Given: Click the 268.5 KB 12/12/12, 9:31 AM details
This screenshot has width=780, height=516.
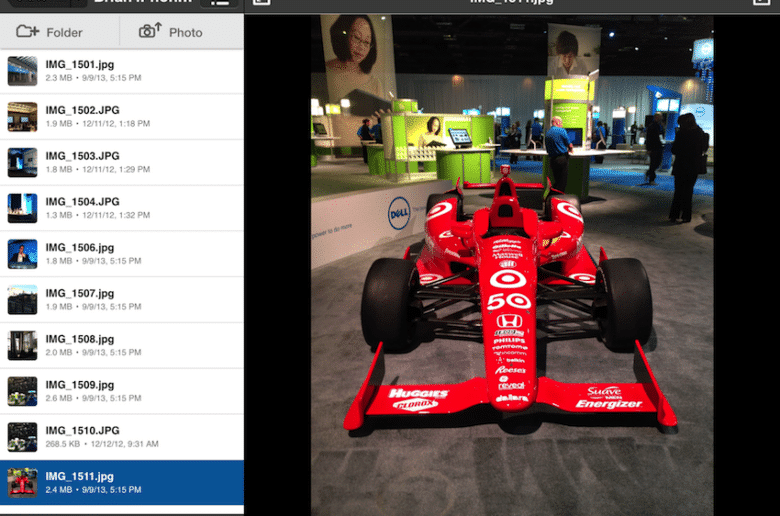Looking at the screenshot, I should 102,444.
